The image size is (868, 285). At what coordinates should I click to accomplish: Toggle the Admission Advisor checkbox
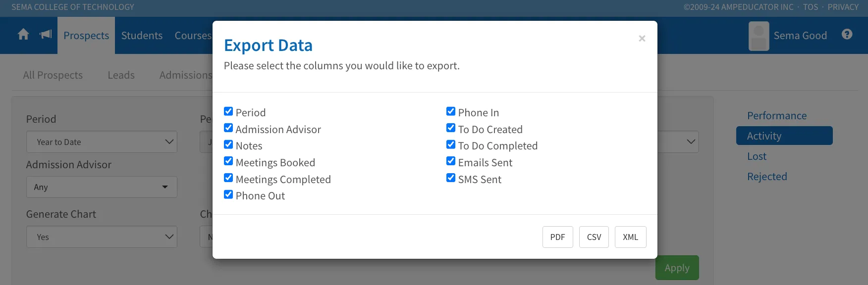click(228, 128)
